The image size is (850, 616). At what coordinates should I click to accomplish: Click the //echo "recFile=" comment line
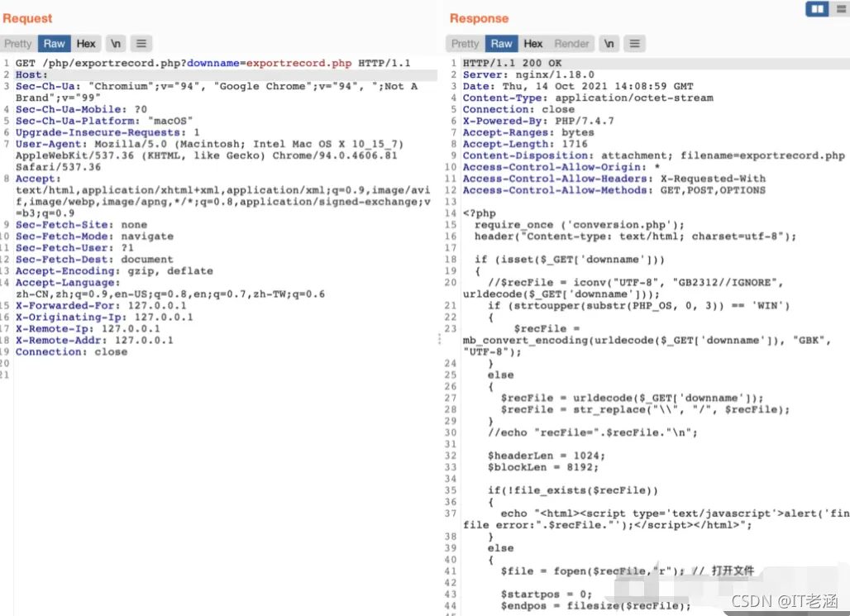pyautogui.click(x=593, y=432)
